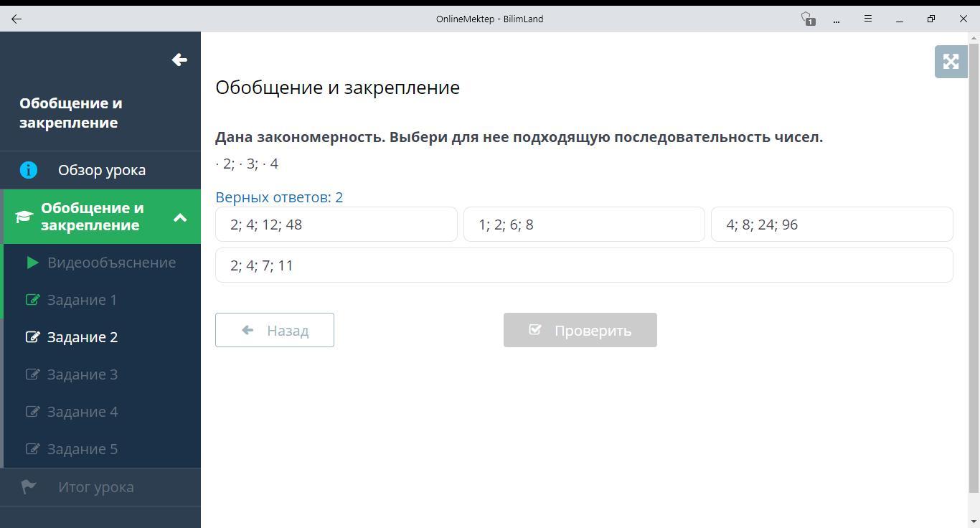This screenshot has height=528, width=980.
Task: Collapse the sidebar with the white arrow
Action: click(x=179, y=60)
